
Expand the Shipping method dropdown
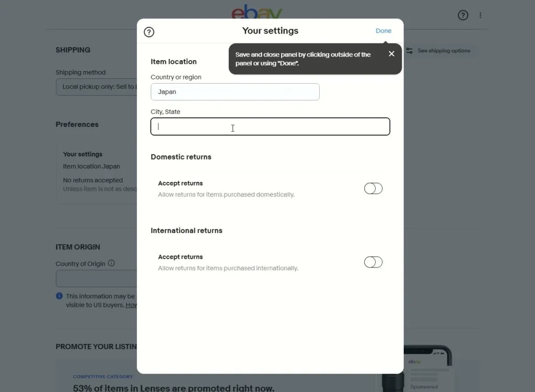(x=96, y=87)
